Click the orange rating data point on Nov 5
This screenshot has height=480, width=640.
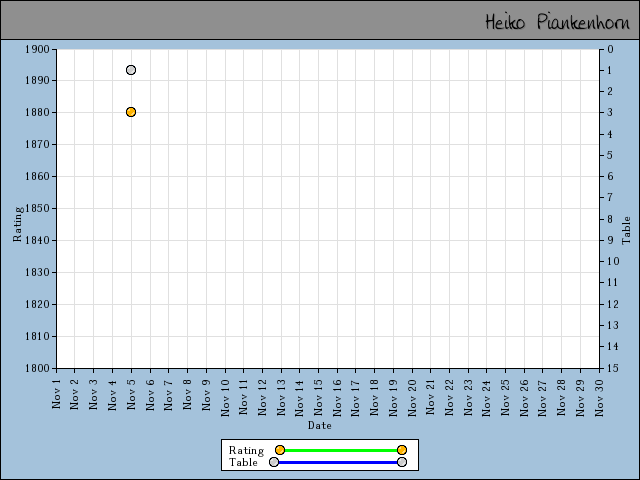point(131,112)
